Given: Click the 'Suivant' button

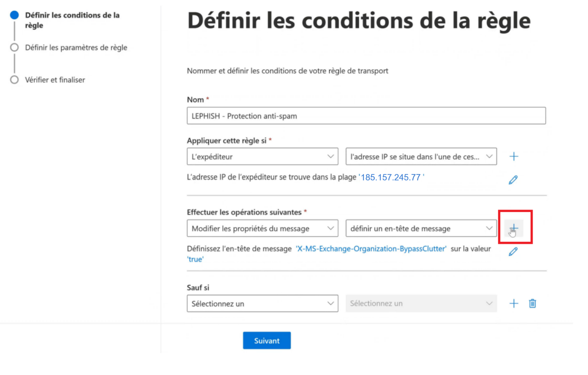Looking at the screenshot, I should [267, 341].
